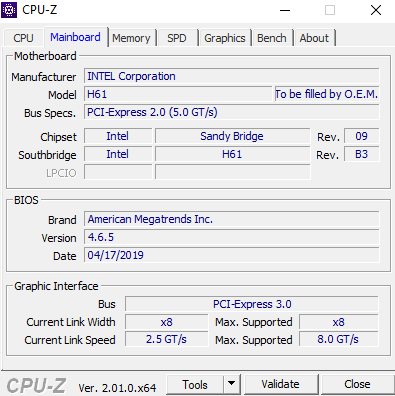Select the Mainboard tab

(x=75, y=37)
